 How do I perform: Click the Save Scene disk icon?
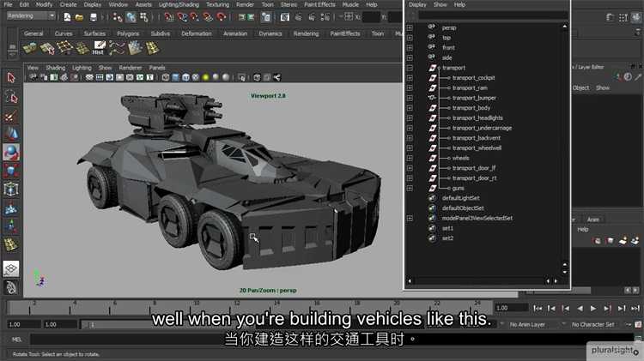point(94,17)
